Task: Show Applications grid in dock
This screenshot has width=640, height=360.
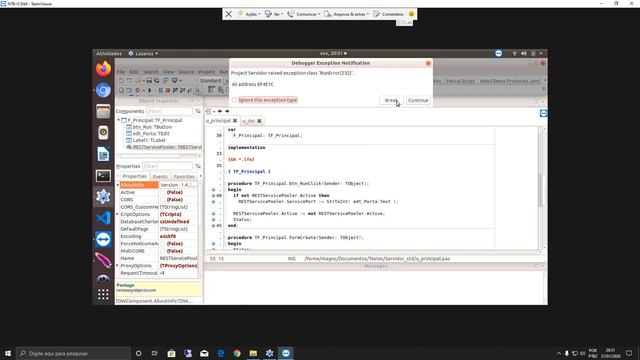Action: tap(103, 294)
